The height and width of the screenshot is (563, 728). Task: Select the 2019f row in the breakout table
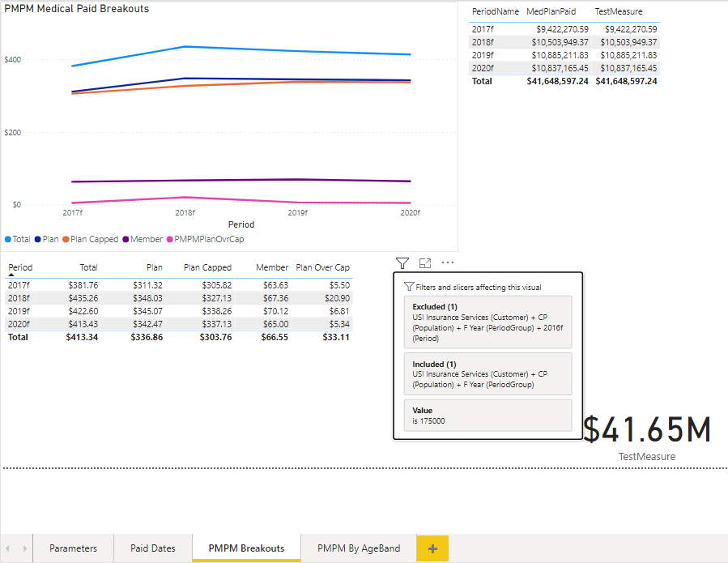(x=179, y=311)
